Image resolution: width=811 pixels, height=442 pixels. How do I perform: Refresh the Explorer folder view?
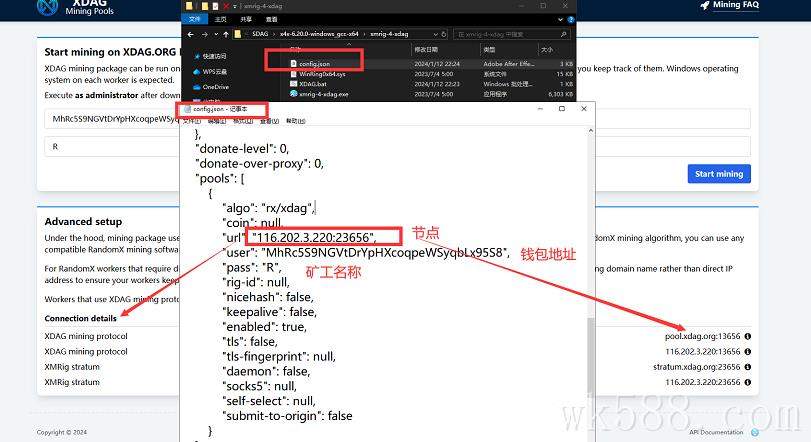(444, 34)
